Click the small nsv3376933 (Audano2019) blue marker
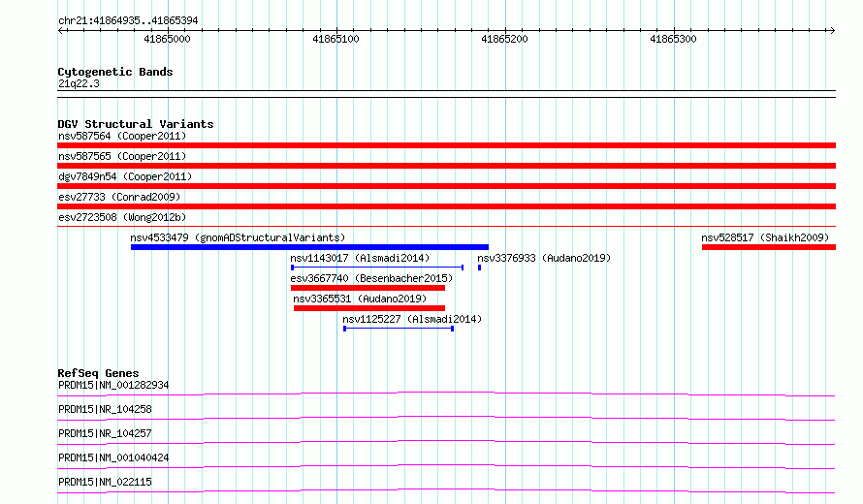This screenshot has width=863, height=504. click(x=479, y=268)
